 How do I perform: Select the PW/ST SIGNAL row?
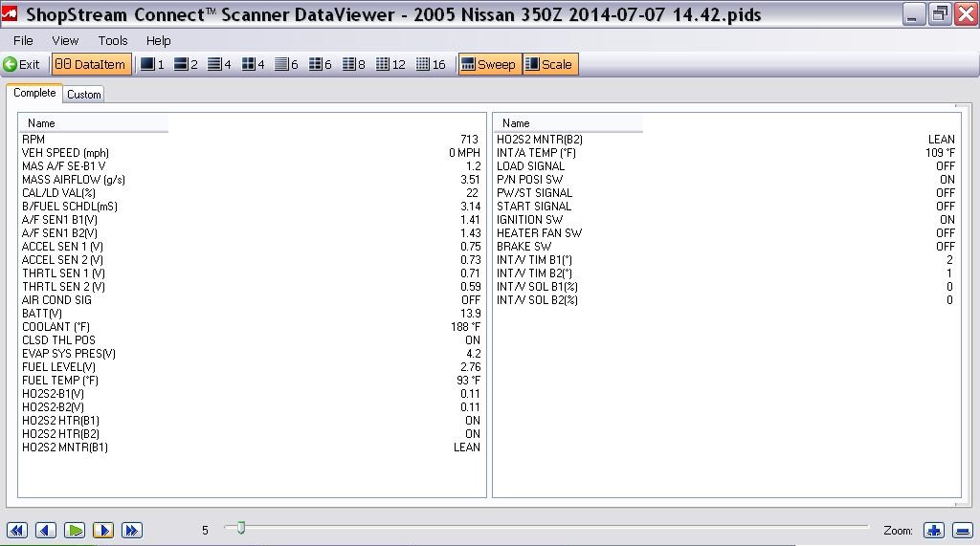point(726,193)
